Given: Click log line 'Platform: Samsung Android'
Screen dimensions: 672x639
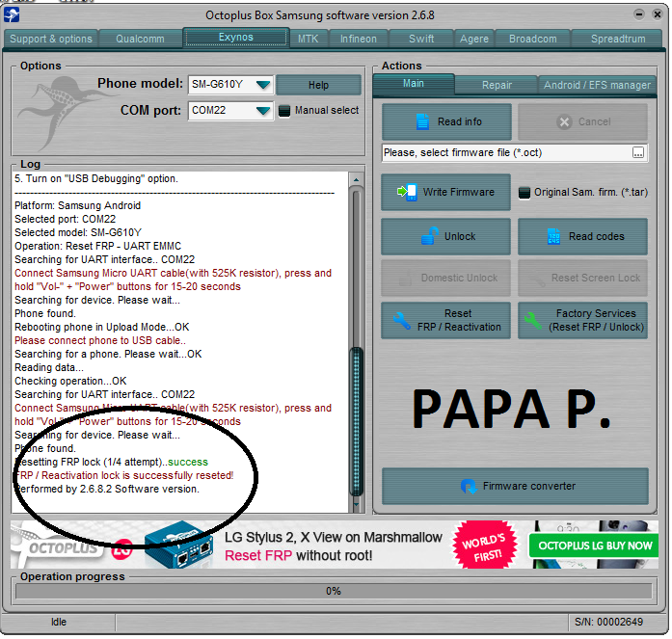Looking at the screenshot, I should tap(77, 205).
